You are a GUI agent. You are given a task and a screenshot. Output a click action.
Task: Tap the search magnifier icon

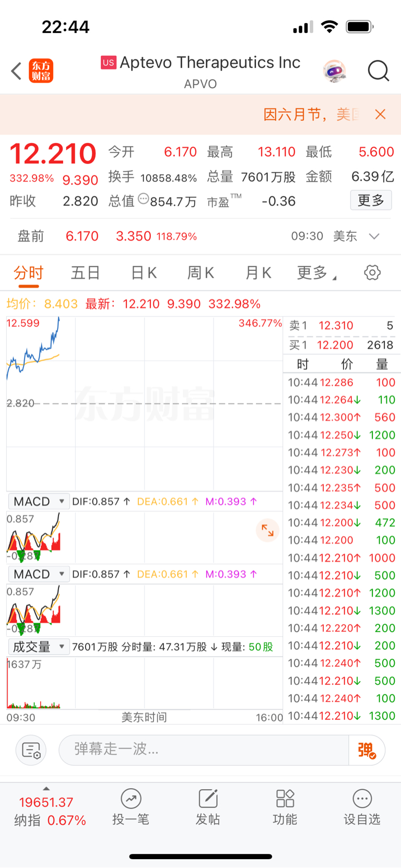(379, 71)
